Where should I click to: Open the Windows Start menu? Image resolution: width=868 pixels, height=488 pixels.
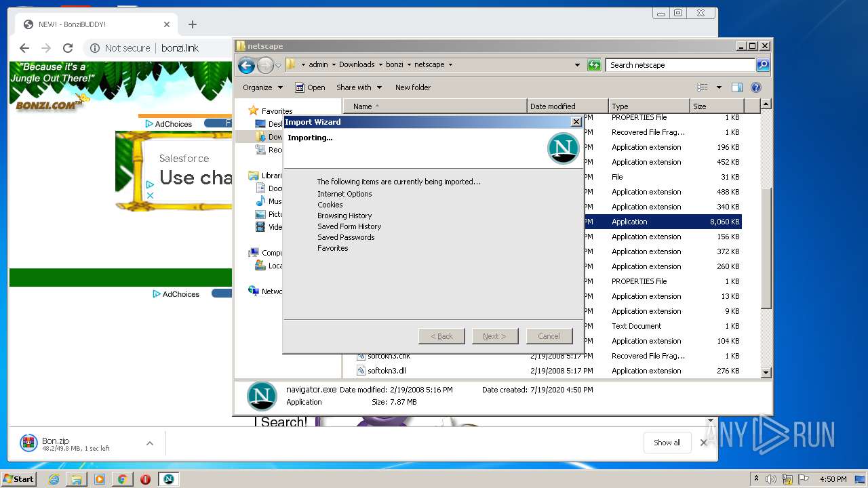tap(19, 479)
